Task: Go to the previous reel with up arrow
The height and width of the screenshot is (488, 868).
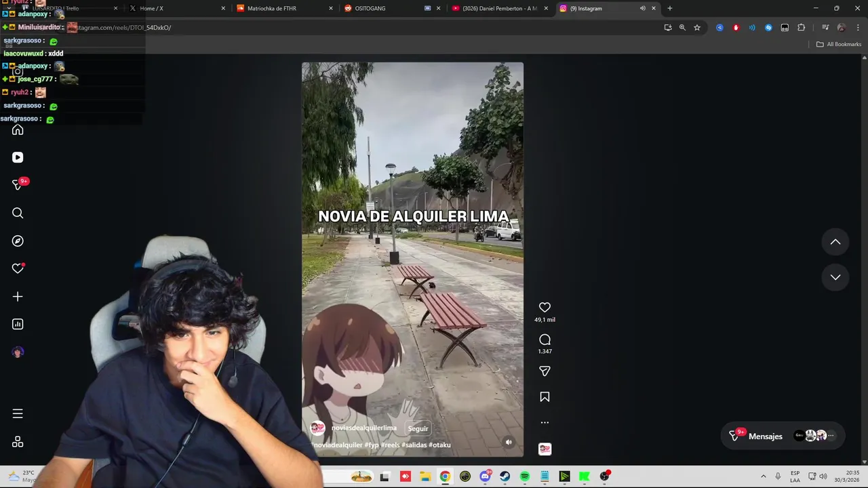Action: tap(835, 242)
